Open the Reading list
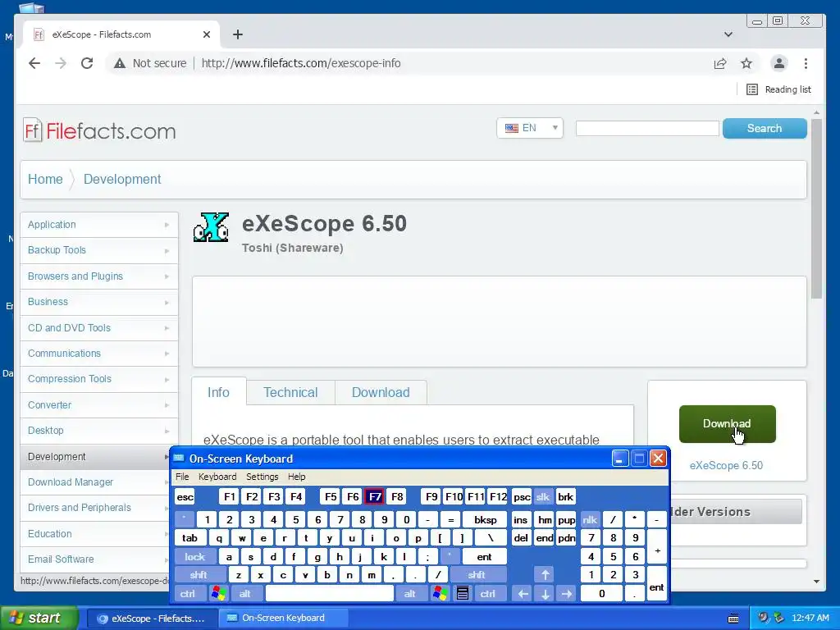Viewport: 840px width, 630px height. coord(779,89)
